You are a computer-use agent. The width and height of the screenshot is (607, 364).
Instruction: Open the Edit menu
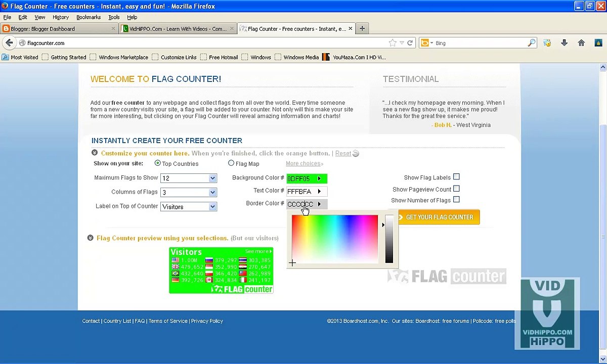tap(23, 17)
